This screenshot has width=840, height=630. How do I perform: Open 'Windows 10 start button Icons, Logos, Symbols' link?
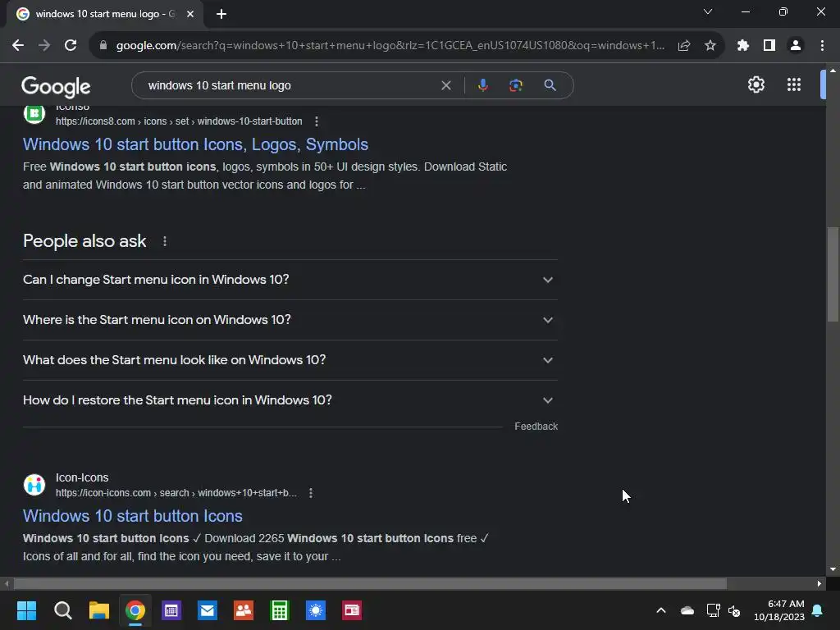195,144
